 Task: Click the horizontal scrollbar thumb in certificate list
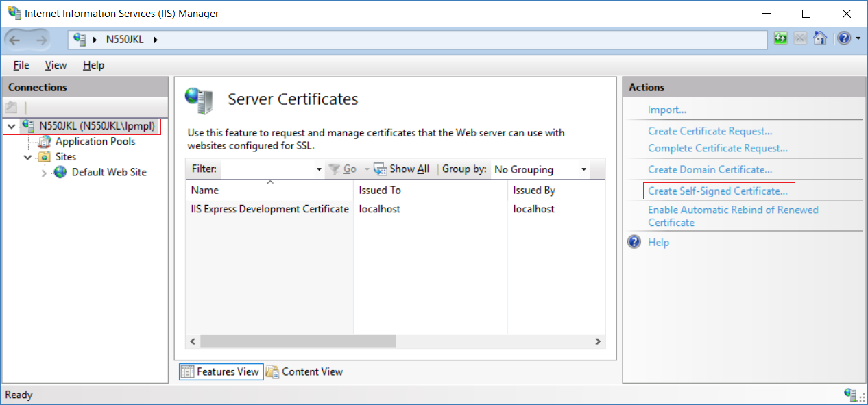coord(298,341)
